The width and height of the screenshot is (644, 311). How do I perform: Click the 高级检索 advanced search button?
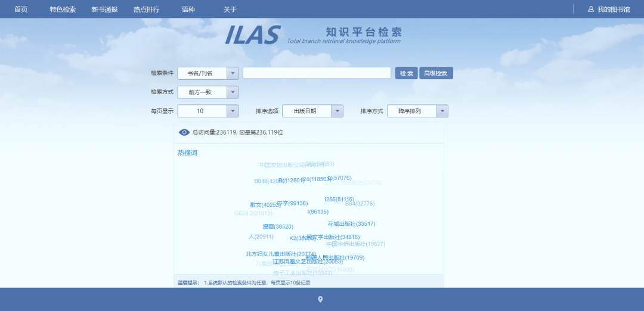click(436, 73)
